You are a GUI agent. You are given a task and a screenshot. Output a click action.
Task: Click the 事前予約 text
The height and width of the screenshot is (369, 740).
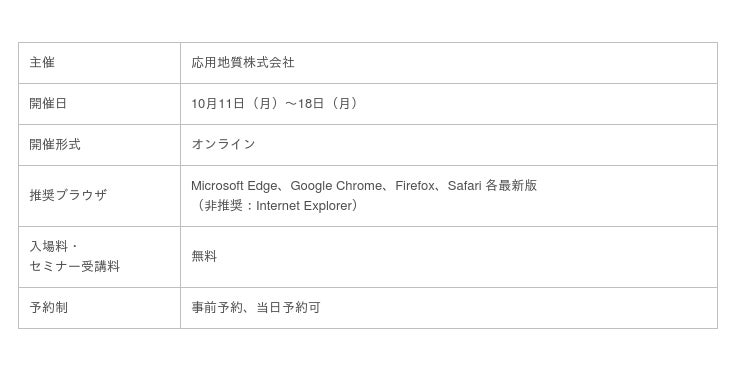tap(217, 308)
